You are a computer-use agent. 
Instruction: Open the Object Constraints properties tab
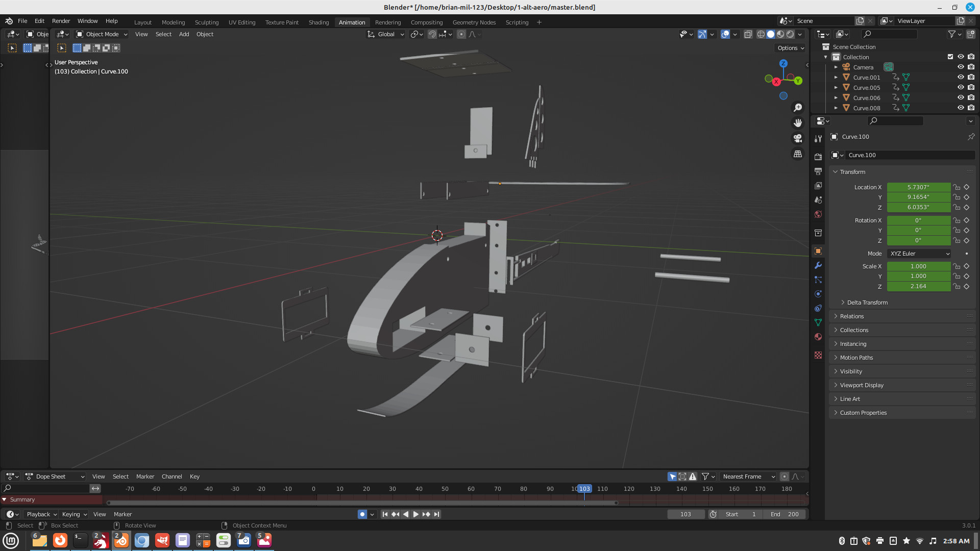point(818,308)
